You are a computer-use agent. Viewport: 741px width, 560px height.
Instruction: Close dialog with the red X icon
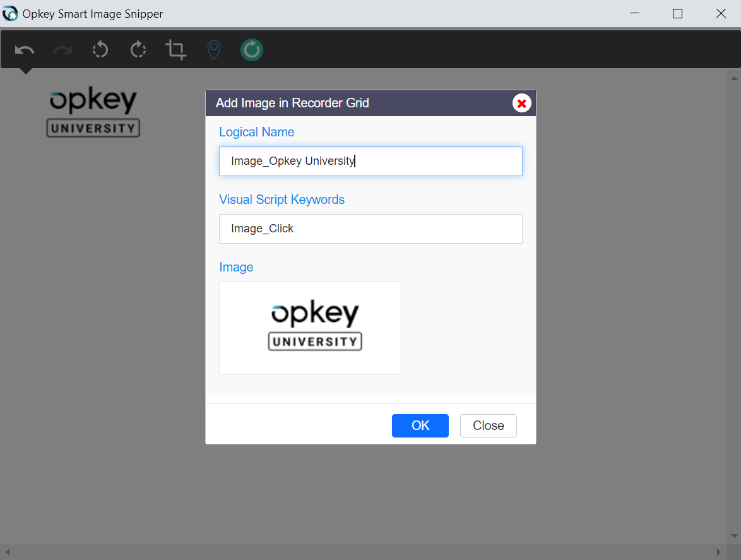[x=522, y=103]
